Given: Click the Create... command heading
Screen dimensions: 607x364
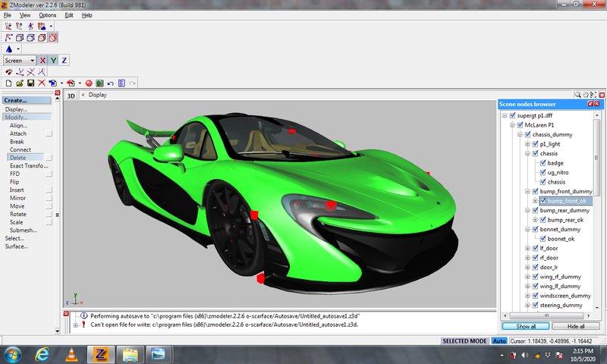Looking at the screenshot, I should (27, 100).
